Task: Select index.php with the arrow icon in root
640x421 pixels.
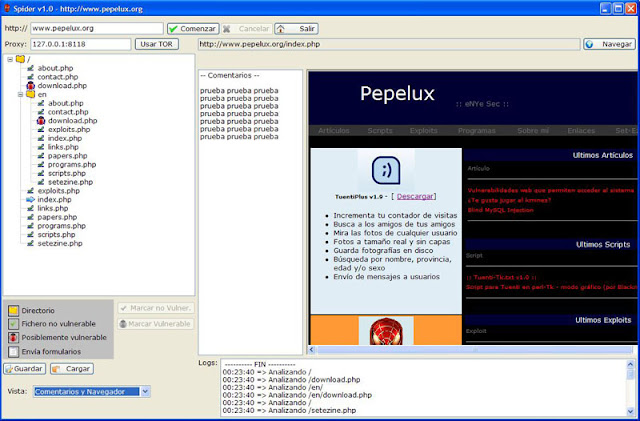Action: (53, 199)
